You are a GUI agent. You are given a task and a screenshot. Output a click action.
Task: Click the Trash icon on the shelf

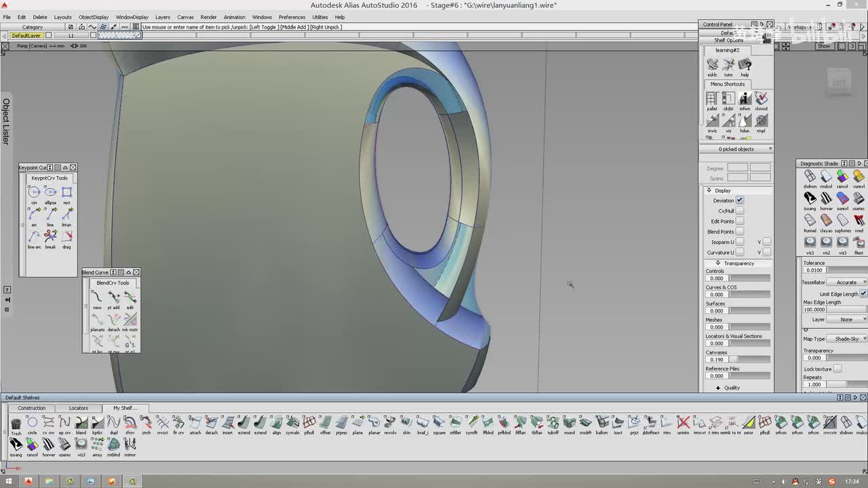16,424
